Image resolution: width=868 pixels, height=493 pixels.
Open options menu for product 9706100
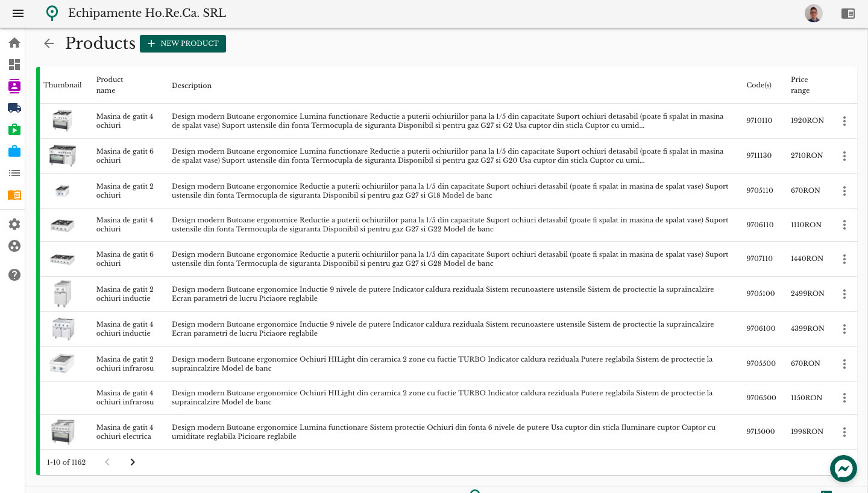pyautogui.click(x=844, y=329)
